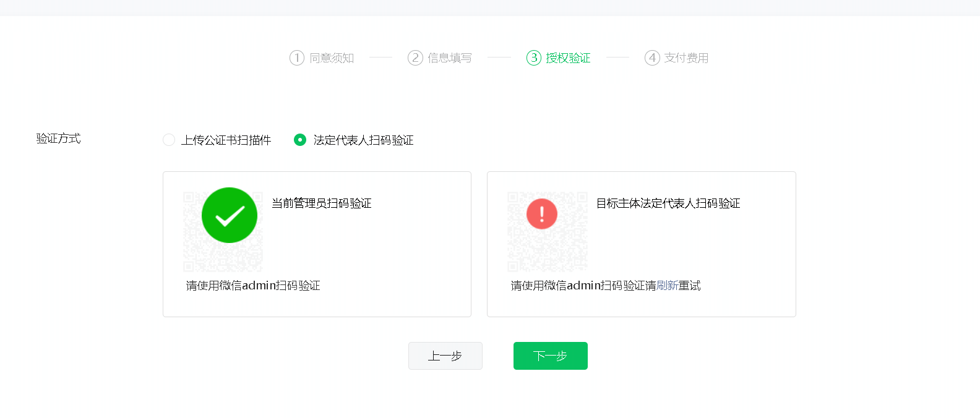Image resolution: width=980 pixels, height=418 pixels.
Task: Click the 验证方式 label
Action: (58, 139)
